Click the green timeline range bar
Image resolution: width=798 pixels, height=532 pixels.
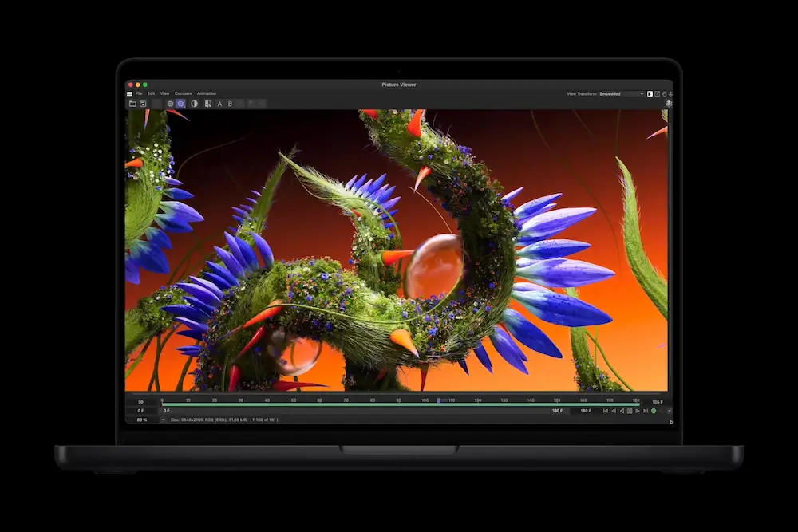401,405
